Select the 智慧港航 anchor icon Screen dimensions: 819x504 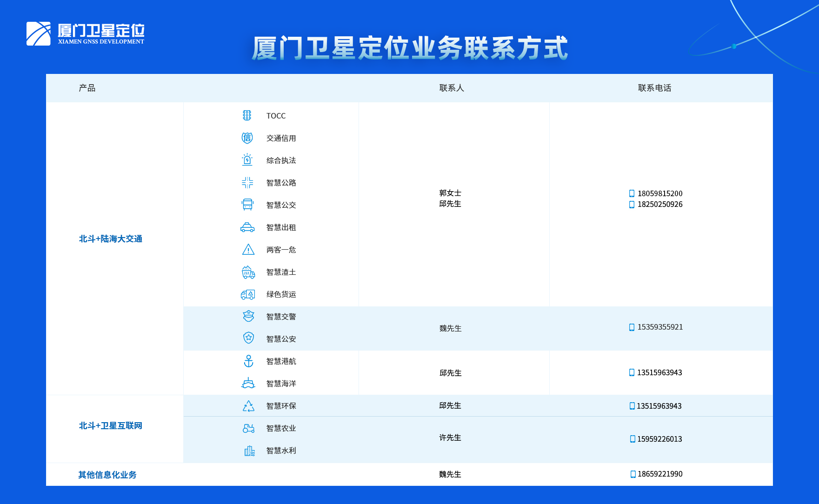(x=249, y=361)
